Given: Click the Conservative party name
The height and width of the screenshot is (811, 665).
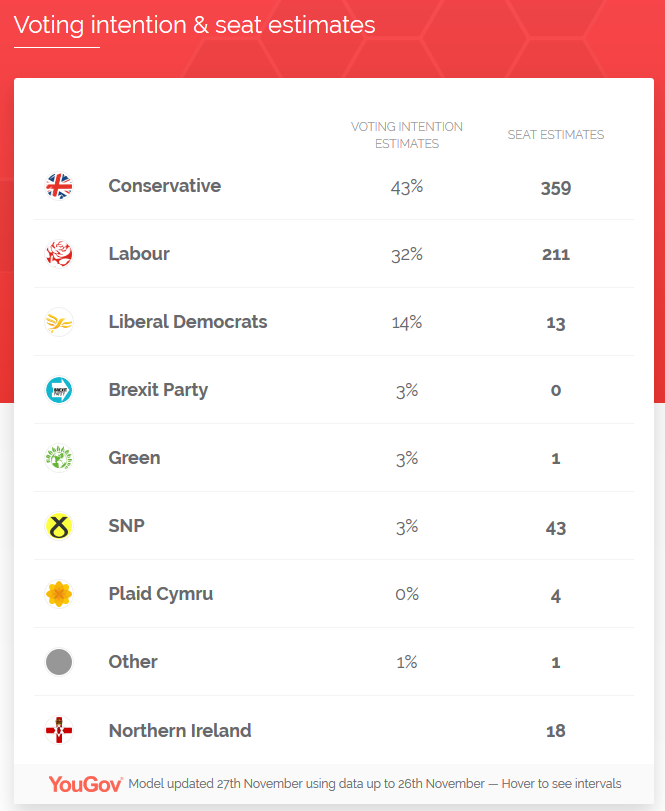Looking at the screenshot, I should tap(164, 186).
